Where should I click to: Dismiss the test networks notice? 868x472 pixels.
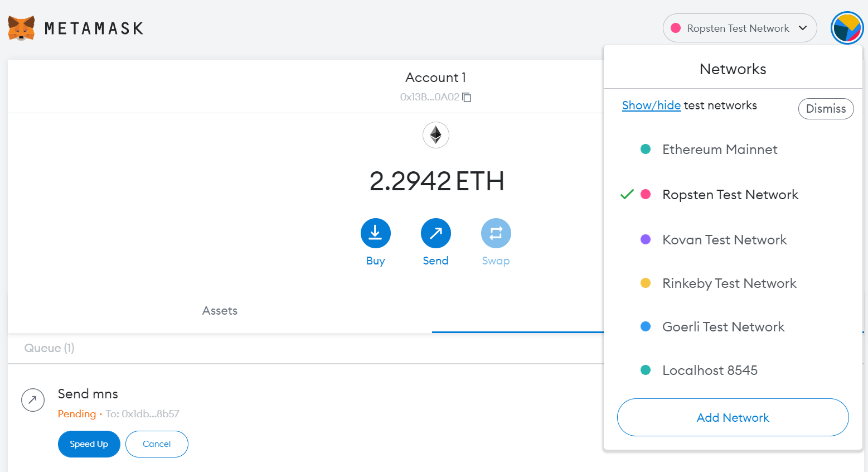coord(826,109)
